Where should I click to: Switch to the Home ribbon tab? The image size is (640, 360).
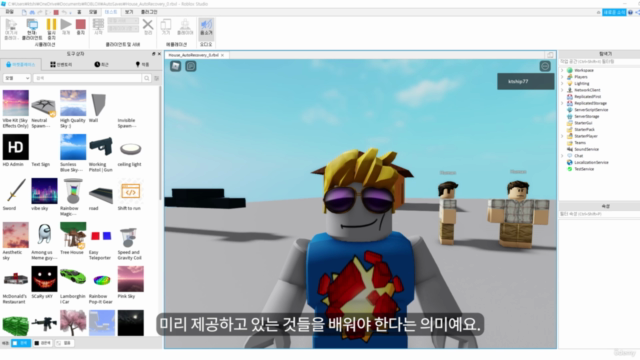pos(79,12)
